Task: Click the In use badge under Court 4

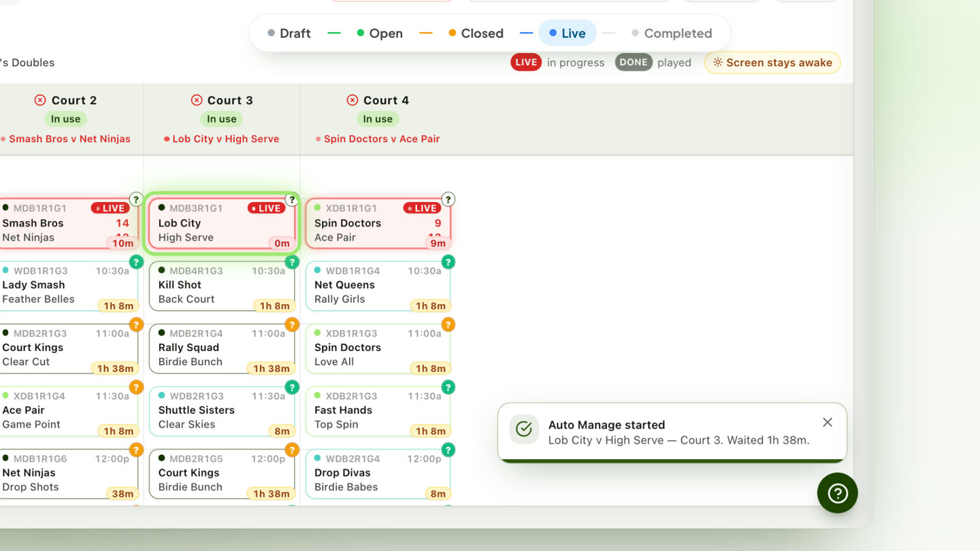Action: pyautogui.click(x=378, y=119)
